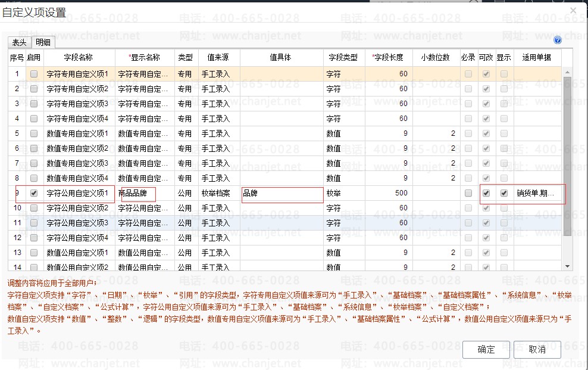Uncheck 可改 checkbox in row 9

[x=486, y=193]
